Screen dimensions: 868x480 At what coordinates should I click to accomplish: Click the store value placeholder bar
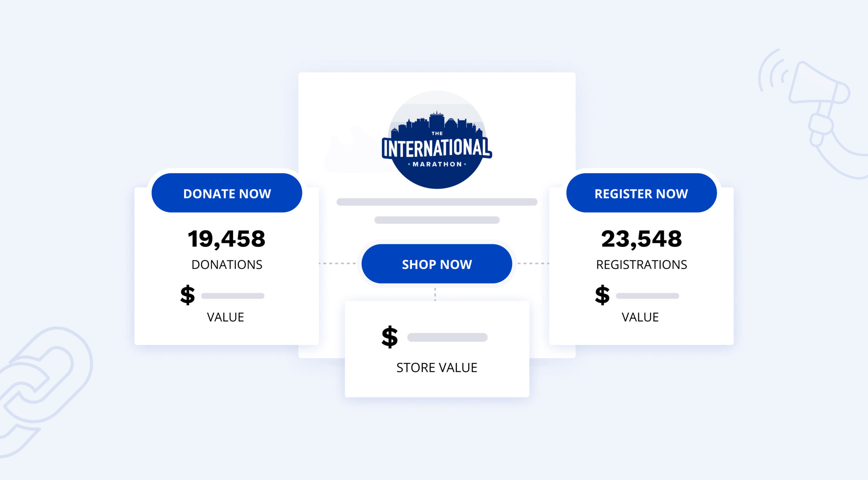447,337
